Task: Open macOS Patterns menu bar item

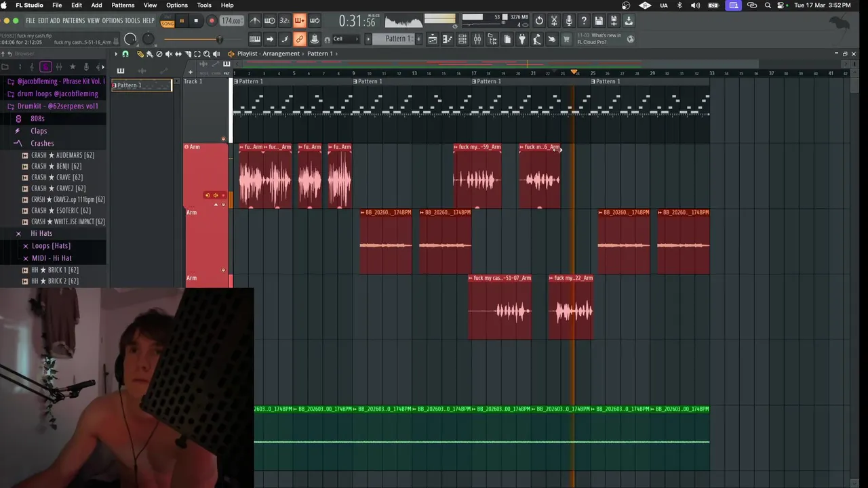Action: (123, 5)
